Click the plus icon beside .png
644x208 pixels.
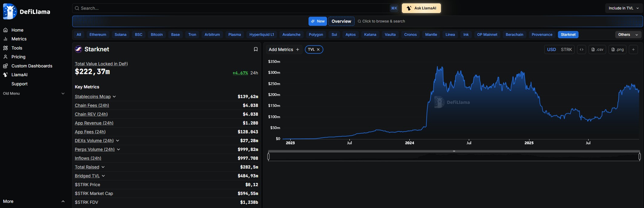click(633, 49)
